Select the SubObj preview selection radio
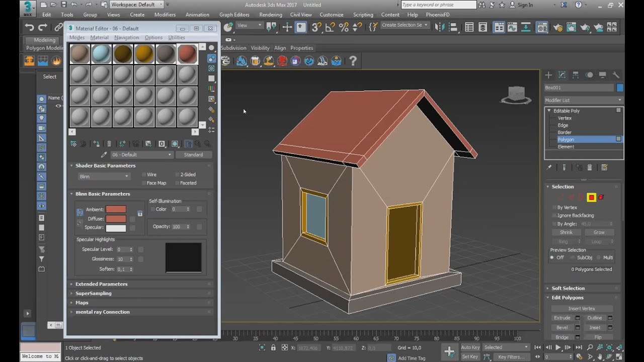Viewport: 644px width, 362px height. point(572,257)
